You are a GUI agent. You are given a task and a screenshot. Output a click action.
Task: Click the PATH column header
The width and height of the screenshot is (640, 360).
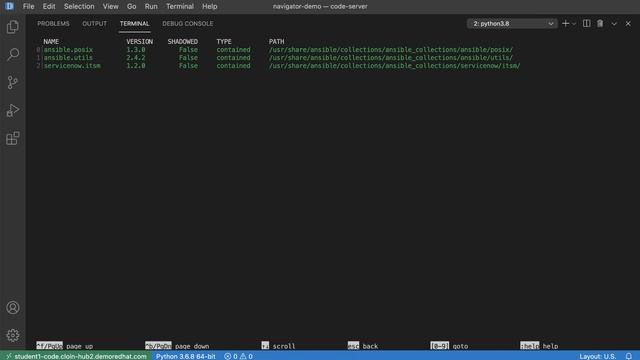pos(276,42)
